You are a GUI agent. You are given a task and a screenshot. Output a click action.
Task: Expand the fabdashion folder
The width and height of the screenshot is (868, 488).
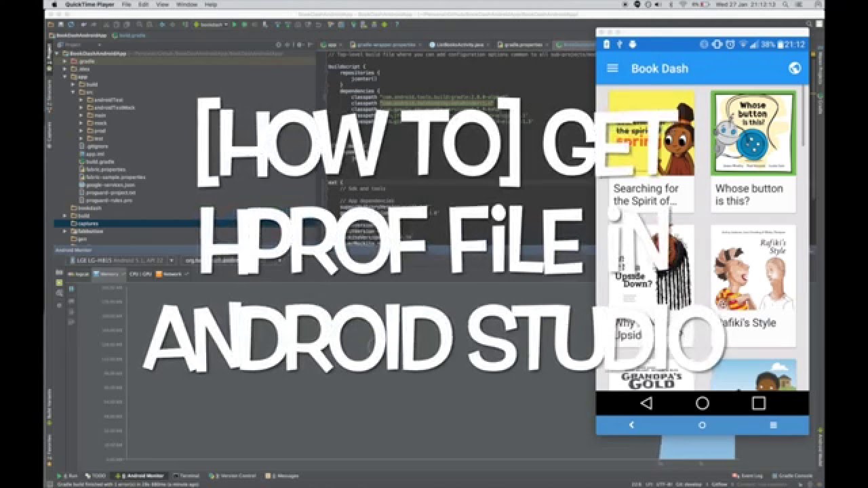(x=66, y=231)
